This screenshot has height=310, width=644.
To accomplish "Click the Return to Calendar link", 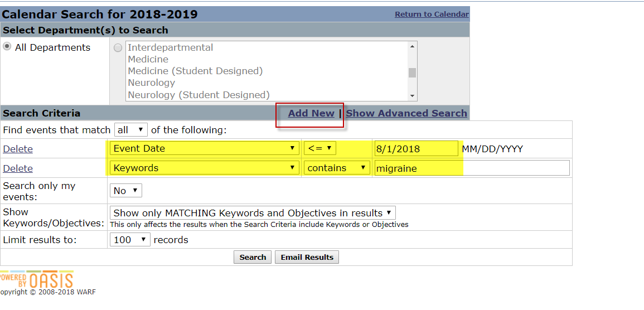I will point(432,14).
